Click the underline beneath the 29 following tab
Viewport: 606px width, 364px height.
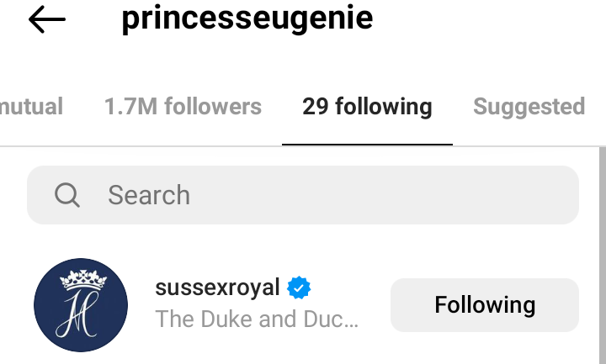(x=367, y=144)
